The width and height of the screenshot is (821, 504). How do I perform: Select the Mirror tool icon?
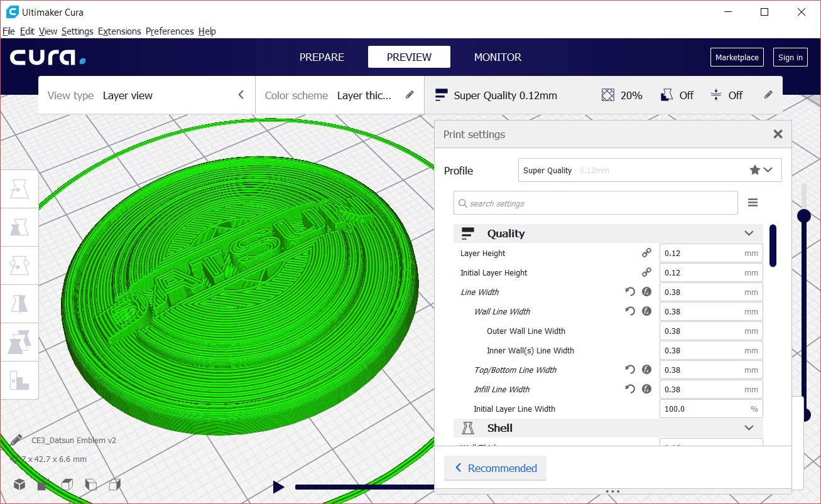(x=19, y=304)
